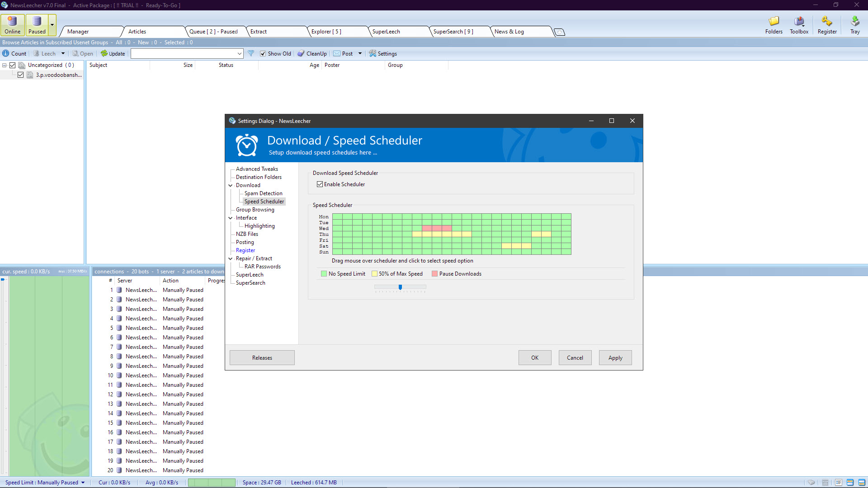
Task: Click the Count info icon
Action: point(6,53)
